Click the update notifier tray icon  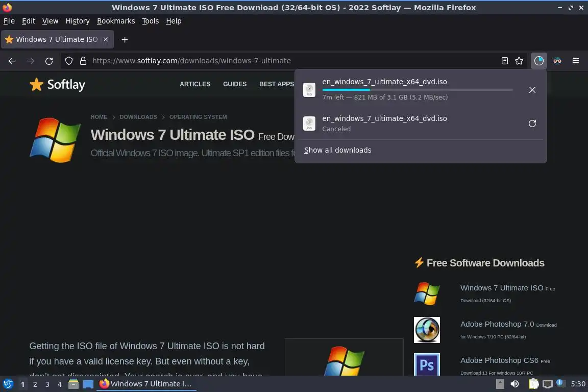point(559,383)
